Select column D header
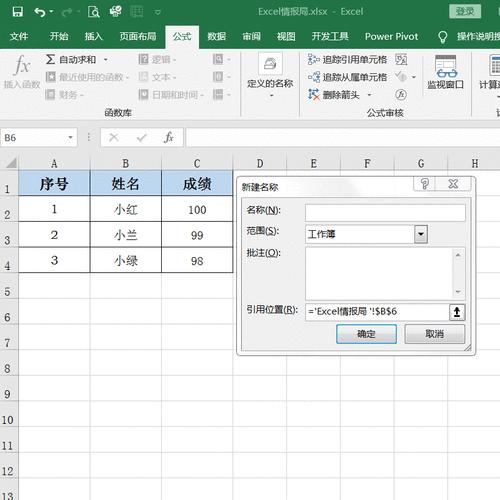 [x=260, y=163]
